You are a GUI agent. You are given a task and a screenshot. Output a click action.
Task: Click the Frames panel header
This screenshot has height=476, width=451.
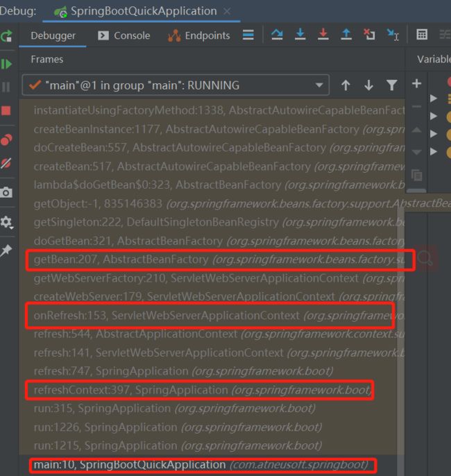pyautogui.click(x=47, y=60)
